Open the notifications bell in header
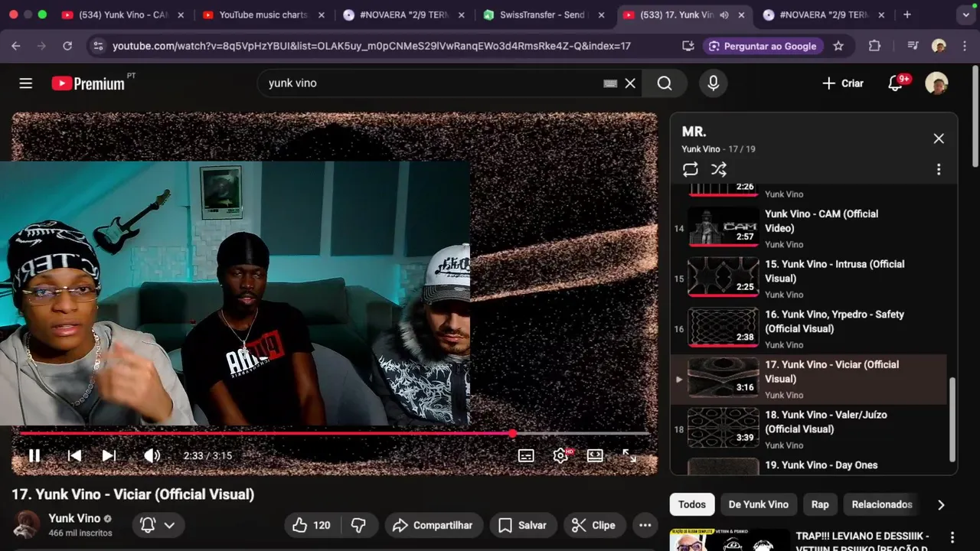The height and width of the screenshot is (551, 980). [895, 83]
